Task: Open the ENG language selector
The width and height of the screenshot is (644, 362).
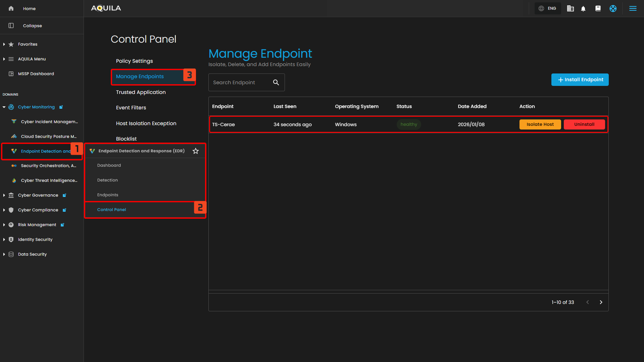Action: coord(547,9)
